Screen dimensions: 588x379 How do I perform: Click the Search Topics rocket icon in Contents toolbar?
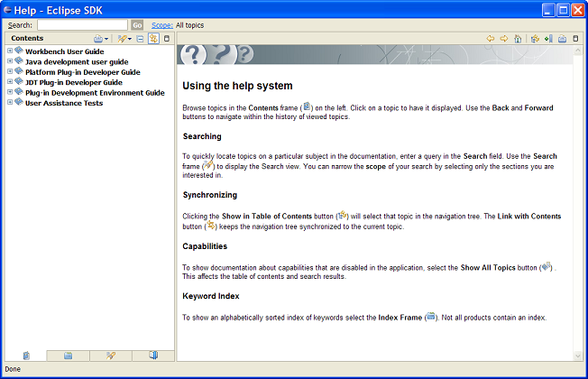coord(122,39)
